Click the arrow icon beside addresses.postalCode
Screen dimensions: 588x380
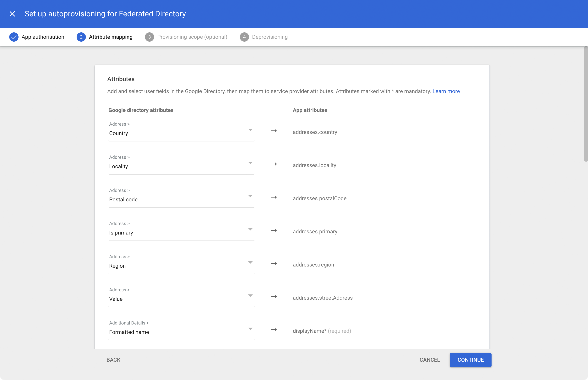[x=274, y=197]
